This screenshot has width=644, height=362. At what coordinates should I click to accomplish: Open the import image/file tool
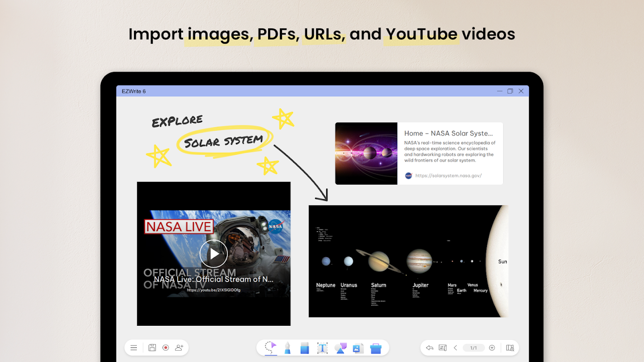tap(358, 348)
